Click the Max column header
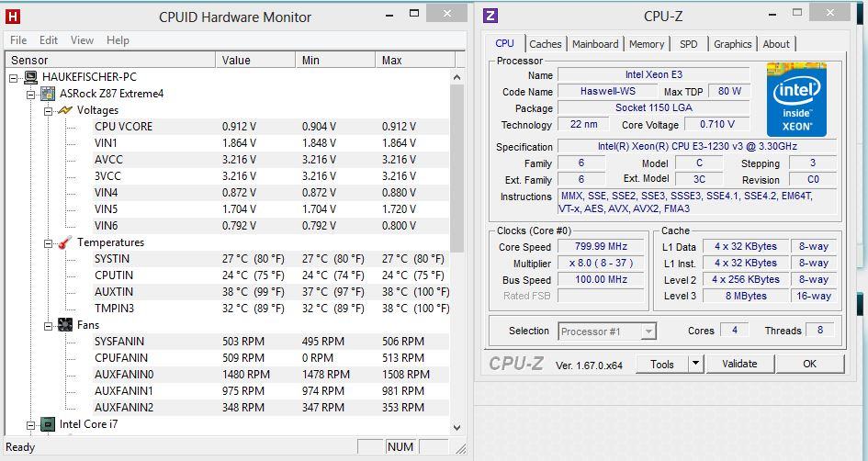The image size is (868, 461). click(415, 60)
